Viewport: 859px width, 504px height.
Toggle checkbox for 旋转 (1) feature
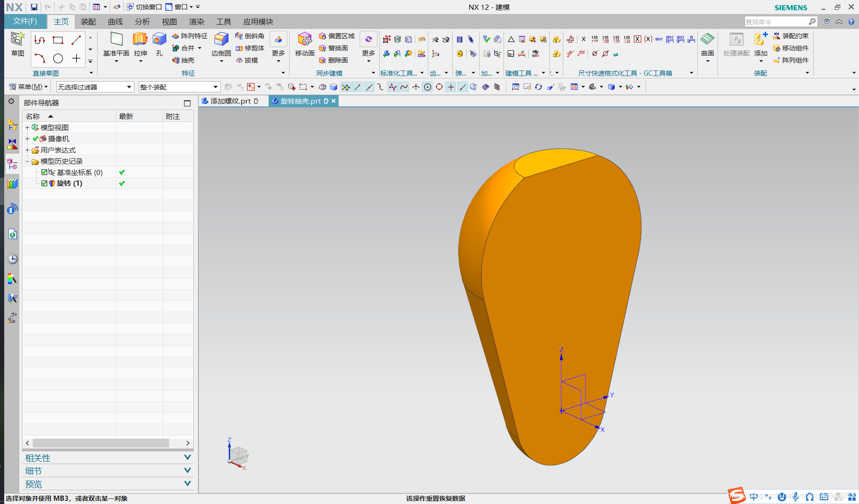(x=44, y=183)
